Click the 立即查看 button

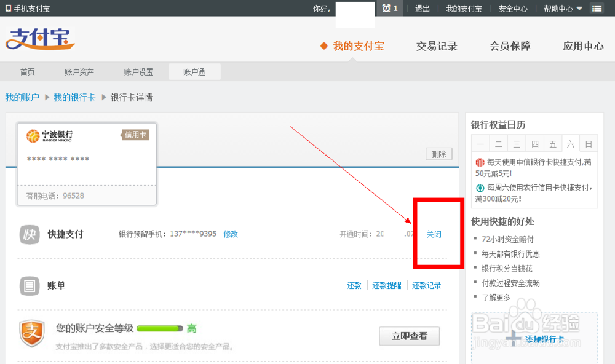pos(410,336)
